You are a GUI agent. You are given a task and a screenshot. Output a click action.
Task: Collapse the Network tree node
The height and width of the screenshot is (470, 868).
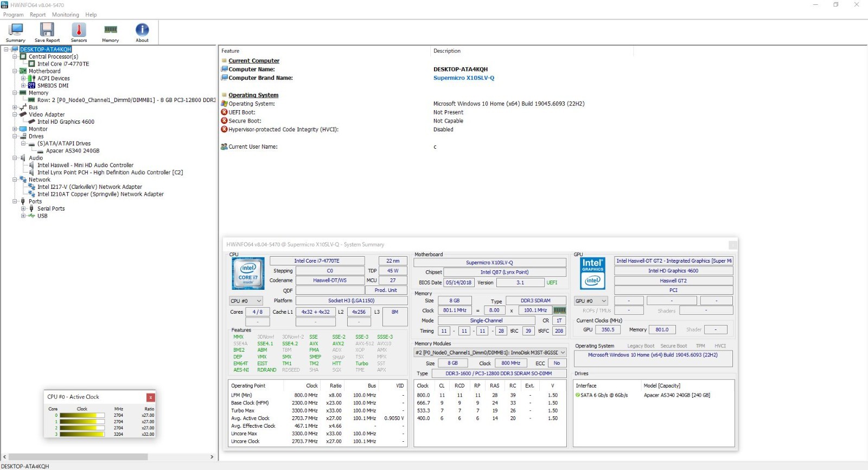coord(15,180)
